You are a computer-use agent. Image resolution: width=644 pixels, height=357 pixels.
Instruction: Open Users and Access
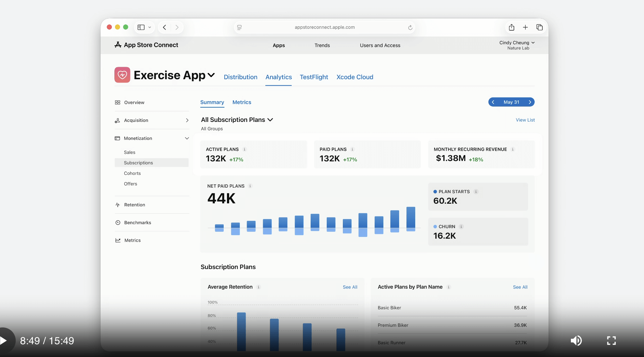(x=380, y=45)
